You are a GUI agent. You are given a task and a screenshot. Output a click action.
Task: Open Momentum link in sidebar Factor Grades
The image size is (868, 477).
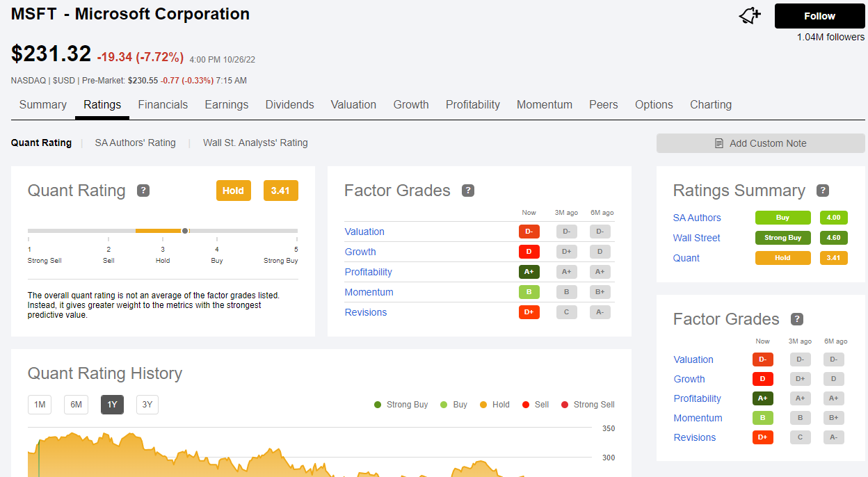coord(698,418)
